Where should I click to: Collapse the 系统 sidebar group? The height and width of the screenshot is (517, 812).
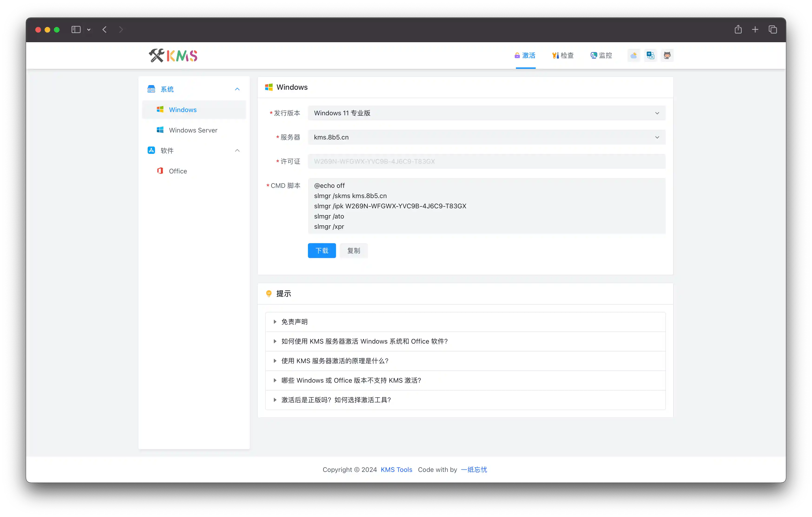click(x=237, y=89)
